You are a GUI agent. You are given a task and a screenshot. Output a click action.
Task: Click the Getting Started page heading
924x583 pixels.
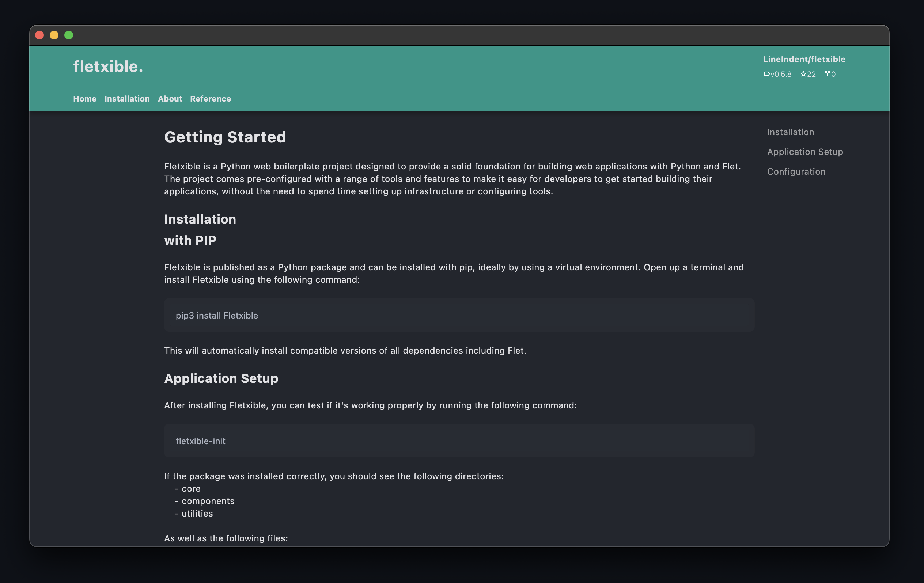(225, 137)
